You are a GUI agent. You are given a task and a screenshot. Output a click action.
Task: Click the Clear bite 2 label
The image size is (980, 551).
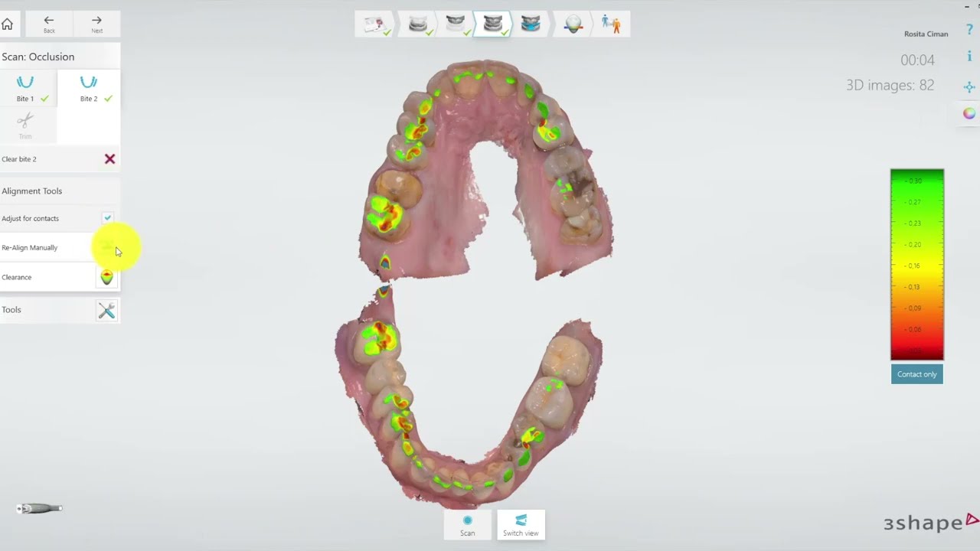tap(18, 159)
